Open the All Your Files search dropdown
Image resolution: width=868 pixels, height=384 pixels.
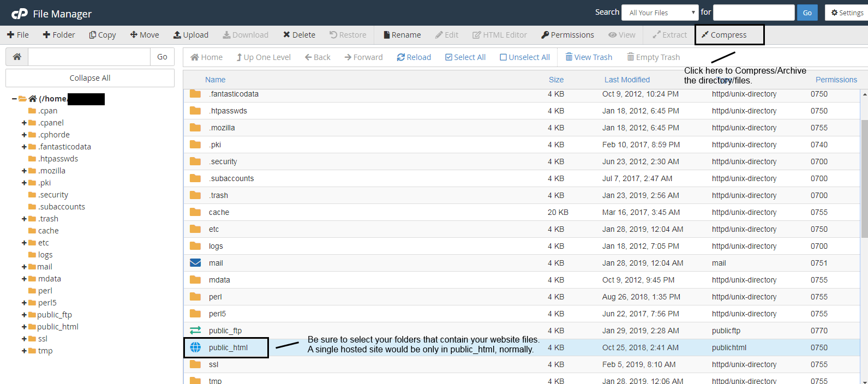coord(660,13)
